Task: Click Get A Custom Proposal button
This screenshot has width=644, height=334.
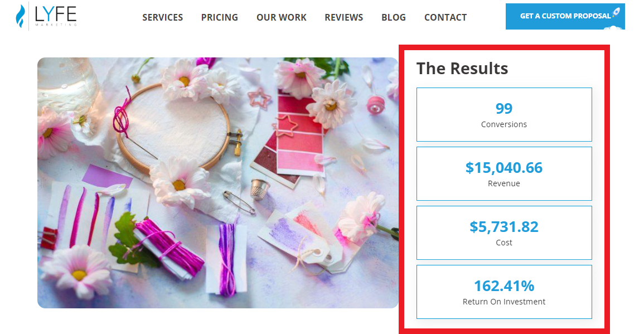Action: (x=565, y=16)
